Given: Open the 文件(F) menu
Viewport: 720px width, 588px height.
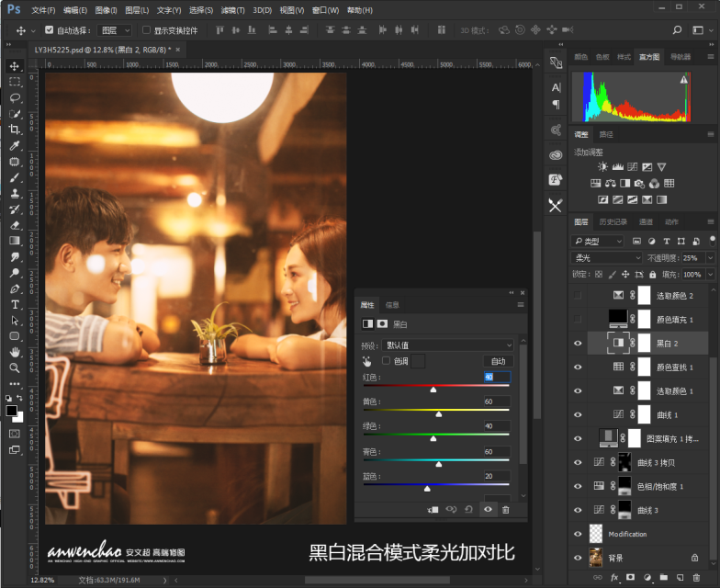Looking at the screenshot, I should pos(43,10).
